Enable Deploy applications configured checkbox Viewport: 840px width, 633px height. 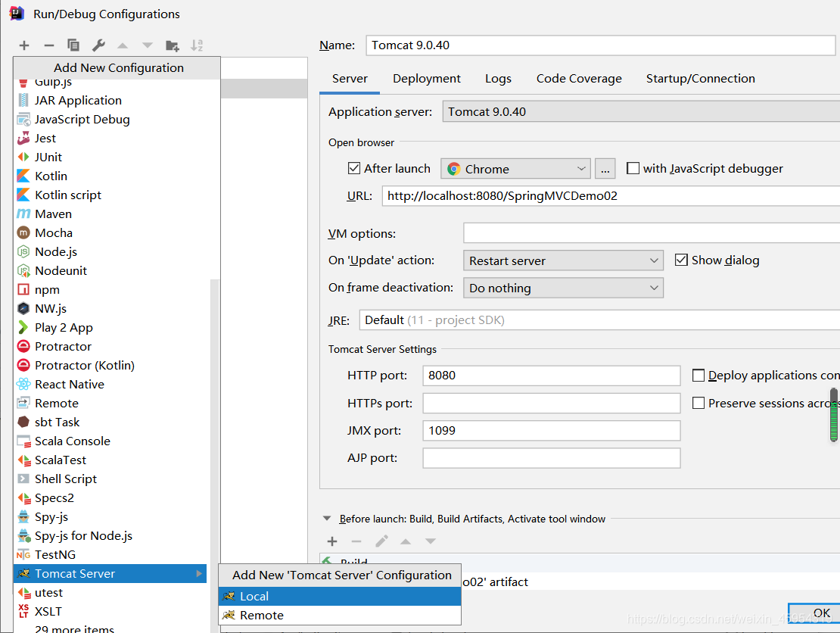click(x=698, y=376)
